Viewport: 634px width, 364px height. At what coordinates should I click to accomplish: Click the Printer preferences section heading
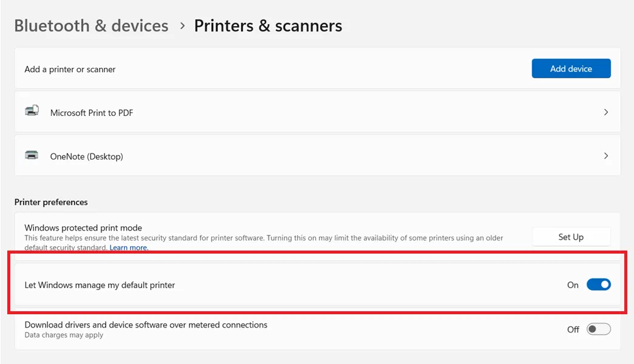click(51, 202)
